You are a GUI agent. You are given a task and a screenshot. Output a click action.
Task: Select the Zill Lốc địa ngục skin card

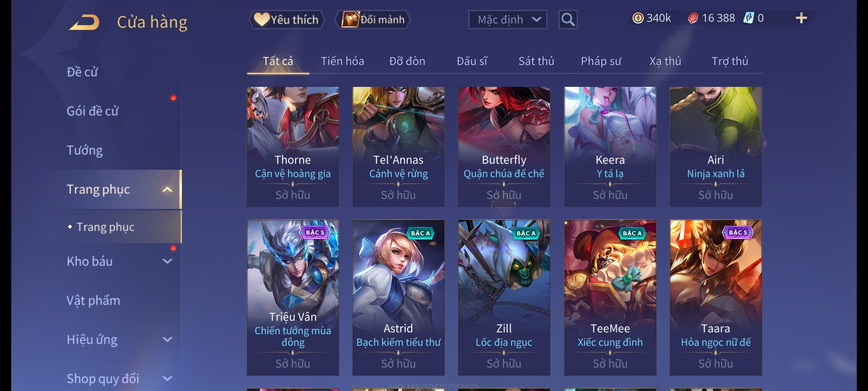coord(504,298)
